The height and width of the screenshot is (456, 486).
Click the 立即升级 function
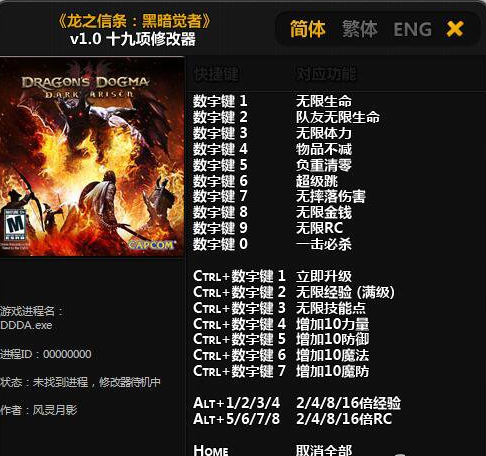tap(324, 276)
